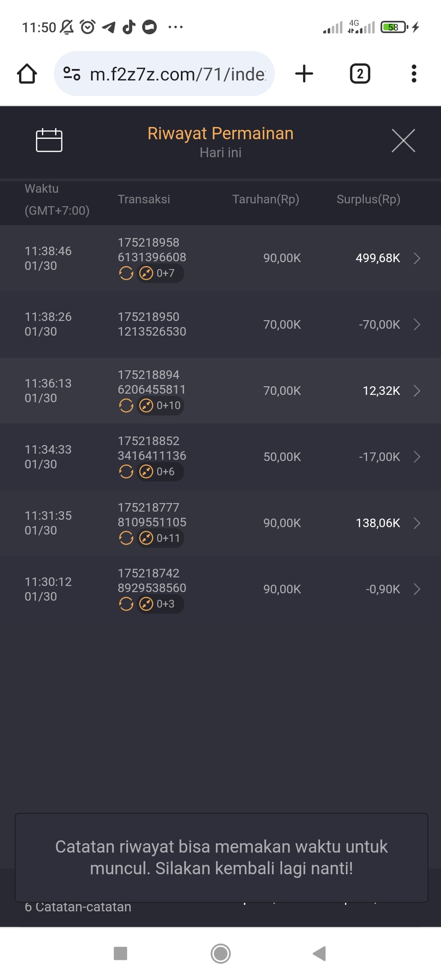Select transaction 1752189501213526530
This screenshot has width=441, height=980.
pos(152,324)
